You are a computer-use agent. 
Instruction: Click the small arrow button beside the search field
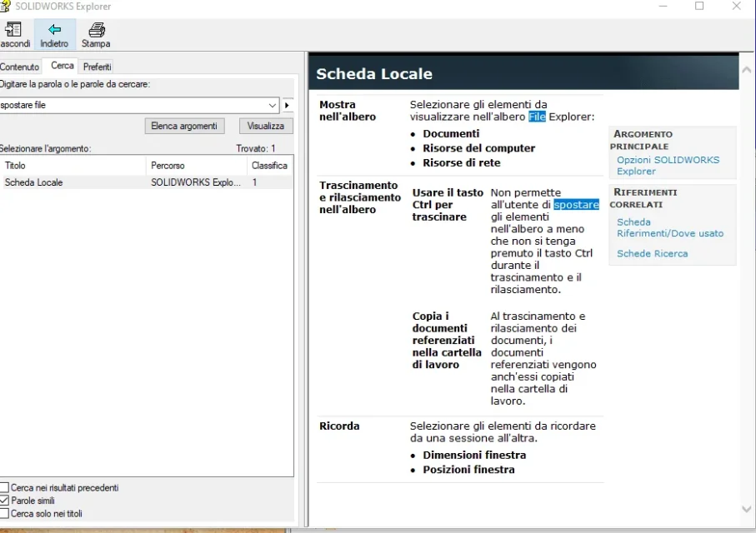(x=288, y=105)
